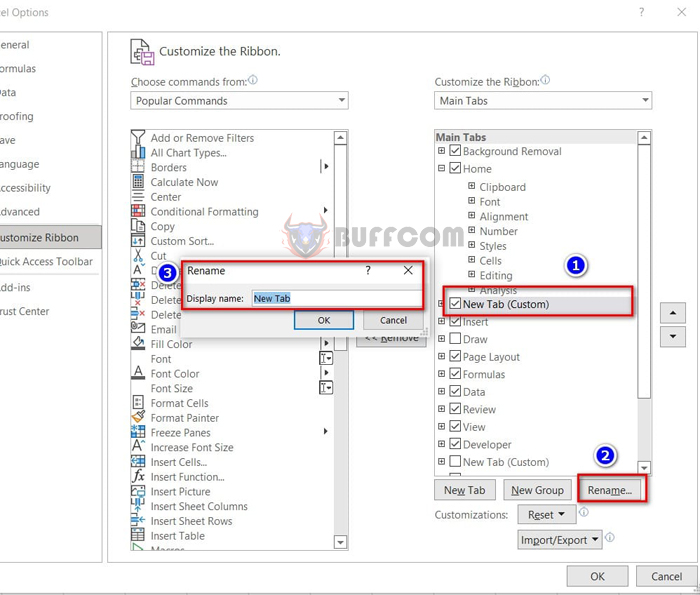Screen dimensions: 700x595
Task: Open the Customize the Ribbon Main Tabs dropdown
Action: [x=543, y=100]
